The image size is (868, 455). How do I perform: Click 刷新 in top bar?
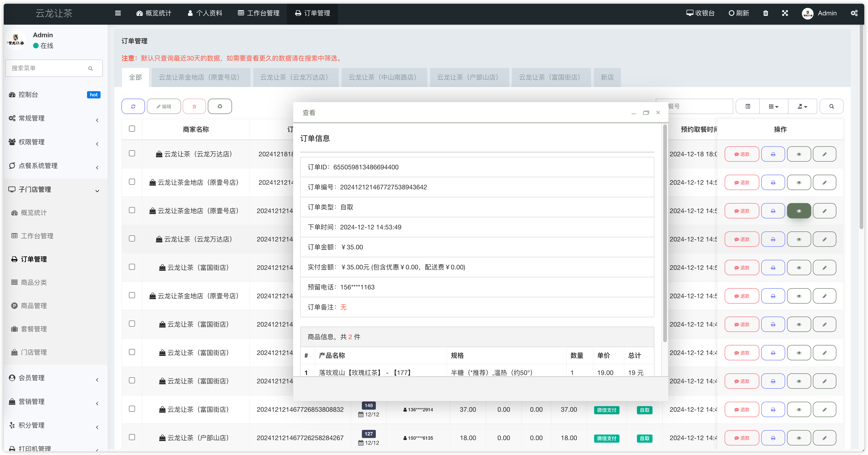(739, 13)
